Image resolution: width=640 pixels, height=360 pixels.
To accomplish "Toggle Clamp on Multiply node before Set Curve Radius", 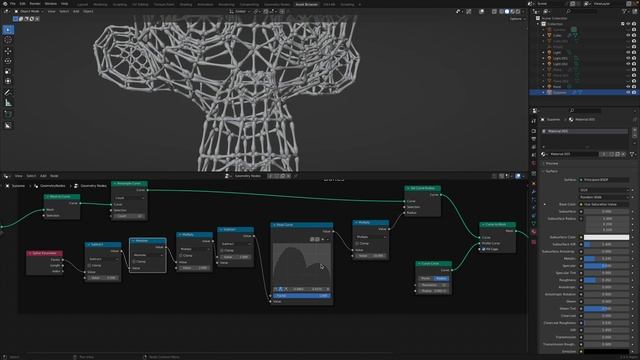I will tap(357, 243).
